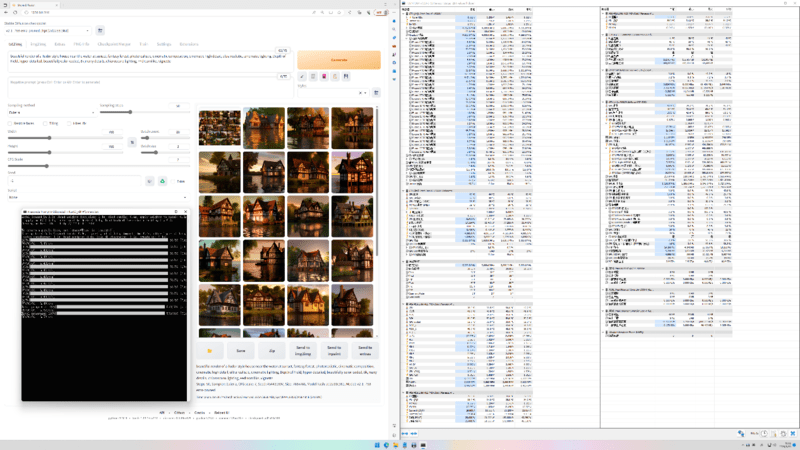Open PNG Info tab
Screen dimensions: 800x450
point(81,44)
